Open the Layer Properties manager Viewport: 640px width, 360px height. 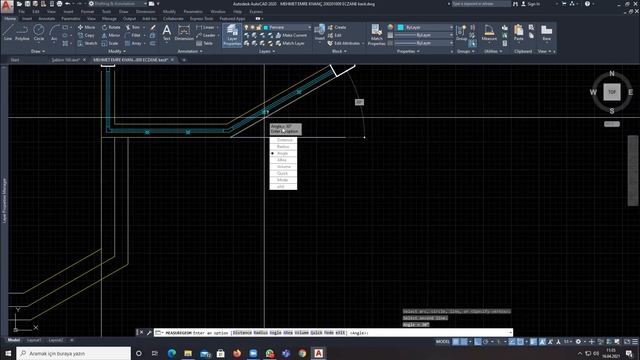tap(232, 35)
